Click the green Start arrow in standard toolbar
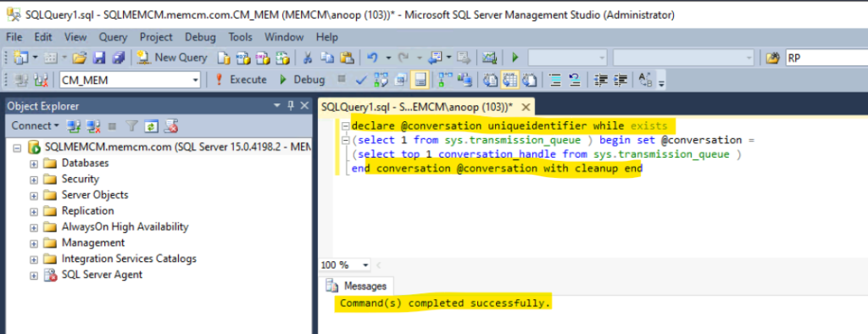868x334 pixels. point(515,58)
